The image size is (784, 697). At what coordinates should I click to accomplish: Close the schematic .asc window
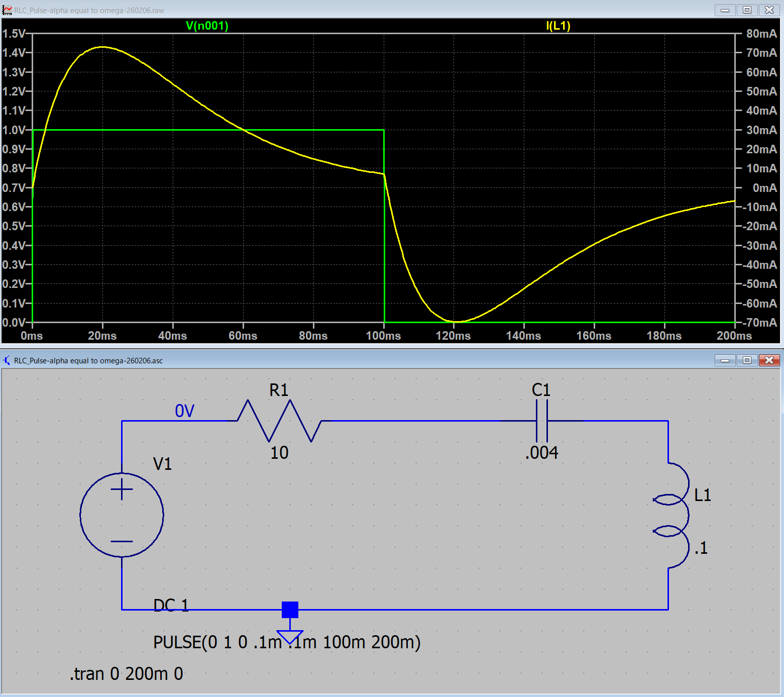pyautogui.click(x=769, y=360)
